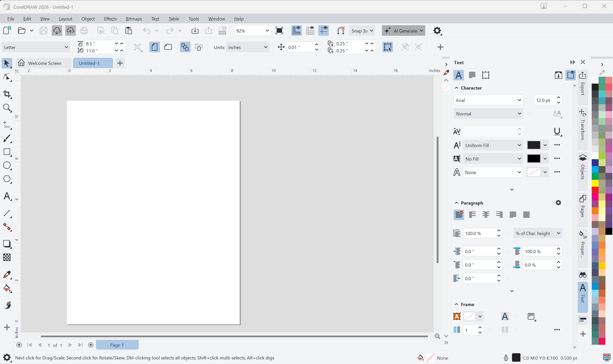Select the Color Eyedropper tool
The height and width of the screenshot is (364, 613).
7,275
